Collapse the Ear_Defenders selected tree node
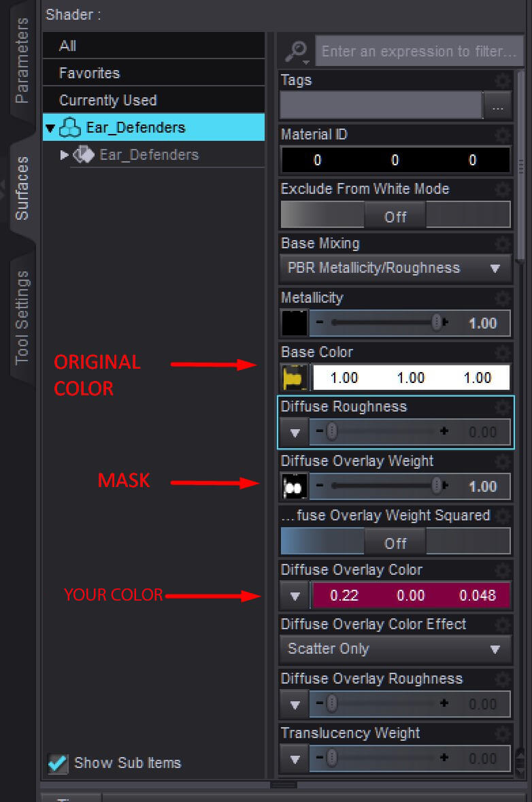 [50, 128]
